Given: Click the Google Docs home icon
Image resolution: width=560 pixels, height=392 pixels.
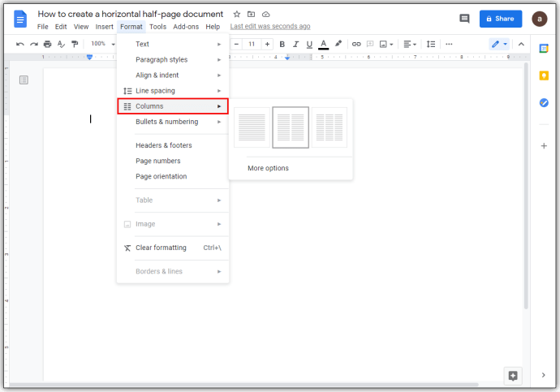Looking at the screenshot, I should [20, 19].
